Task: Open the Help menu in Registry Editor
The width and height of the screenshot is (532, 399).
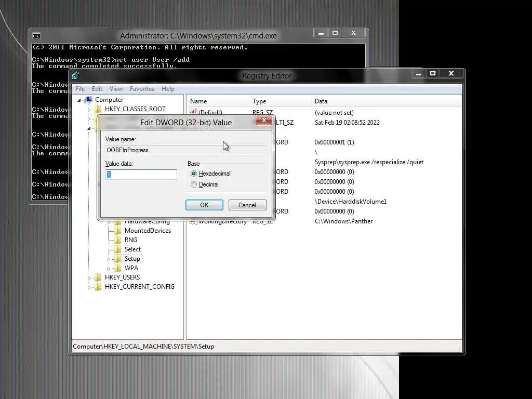Action: click(x=168, y=88)
